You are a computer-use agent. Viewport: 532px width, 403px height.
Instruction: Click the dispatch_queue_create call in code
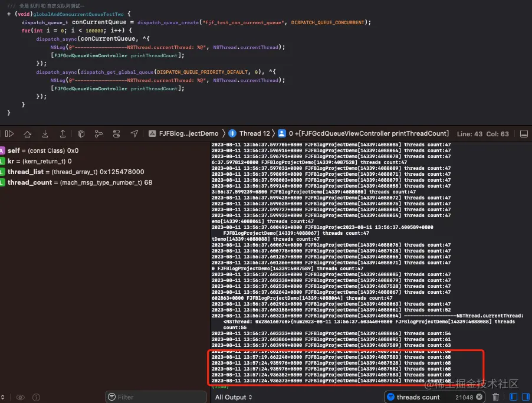(168, 22)
